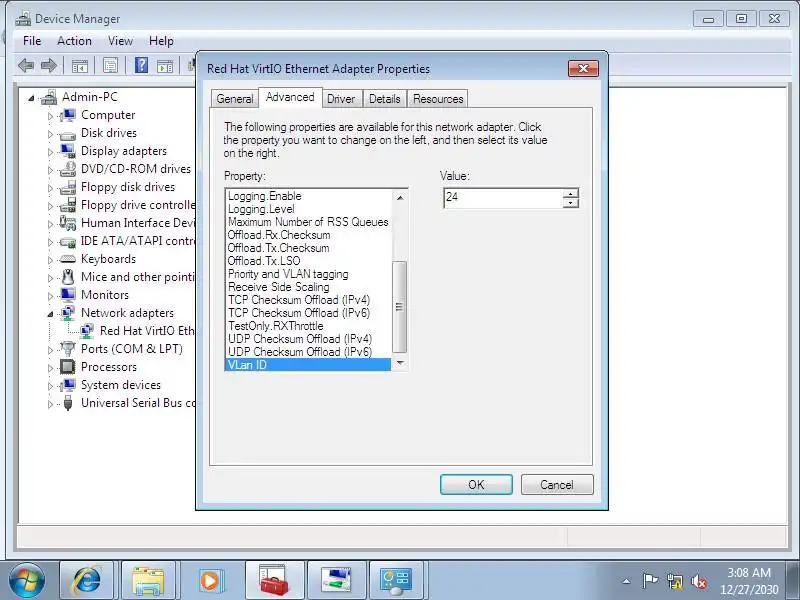Image resolution: width=800 pixels, height=600 pixels.
Task: Open the Action menu
Action: tap(74, 41)
